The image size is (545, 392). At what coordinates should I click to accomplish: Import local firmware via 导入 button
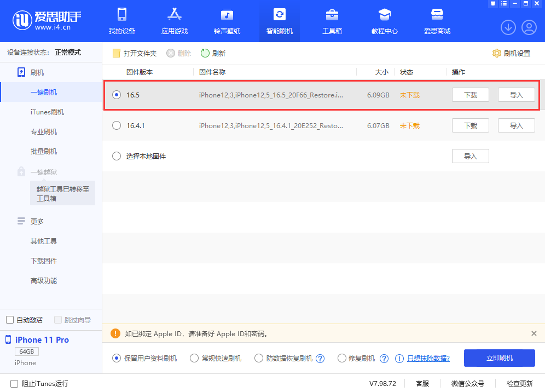tap(470, 156)
